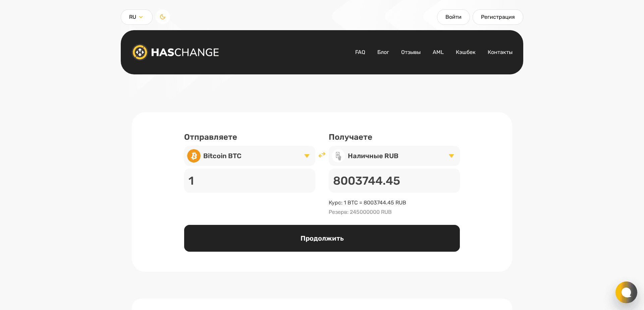Open the Блог section
Viewport: 644px width, 310px height.
click(383, 52)
